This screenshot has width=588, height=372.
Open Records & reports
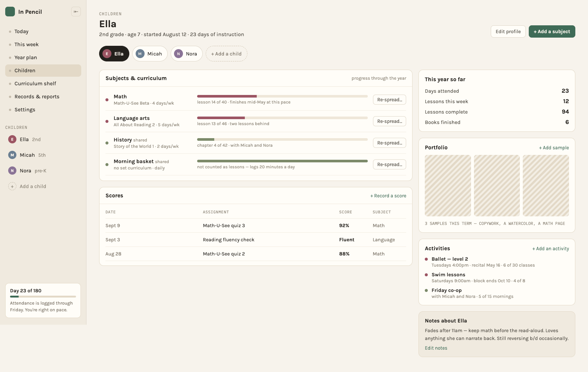pyautogui.click(x=43, y=96)
